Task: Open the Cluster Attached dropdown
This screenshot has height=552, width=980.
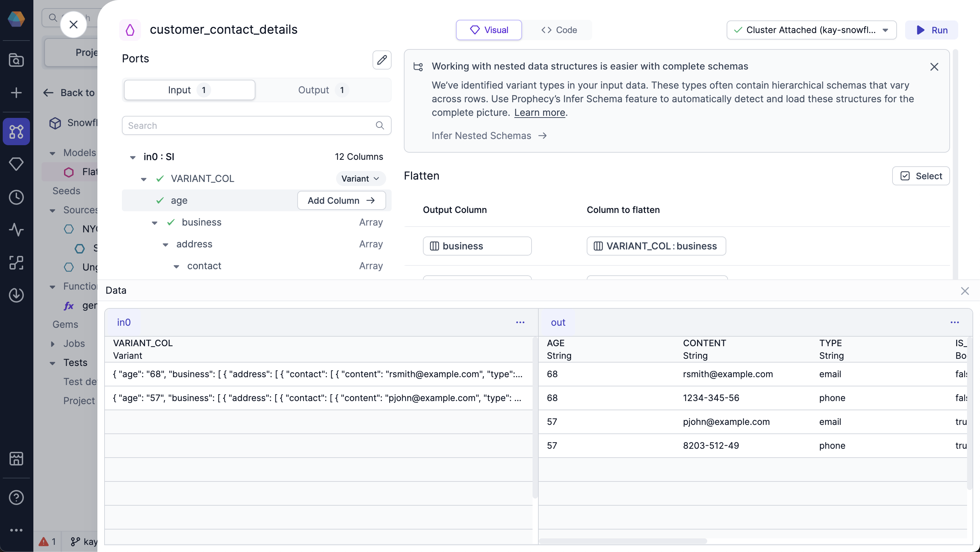Action: (811, 30)
